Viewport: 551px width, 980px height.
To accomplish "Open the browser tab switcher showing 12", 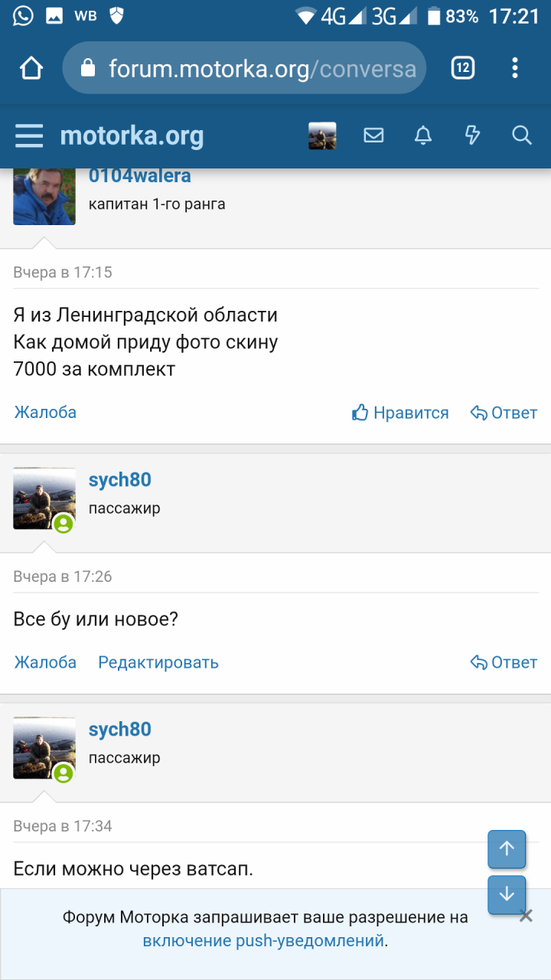I will [462, 69].
